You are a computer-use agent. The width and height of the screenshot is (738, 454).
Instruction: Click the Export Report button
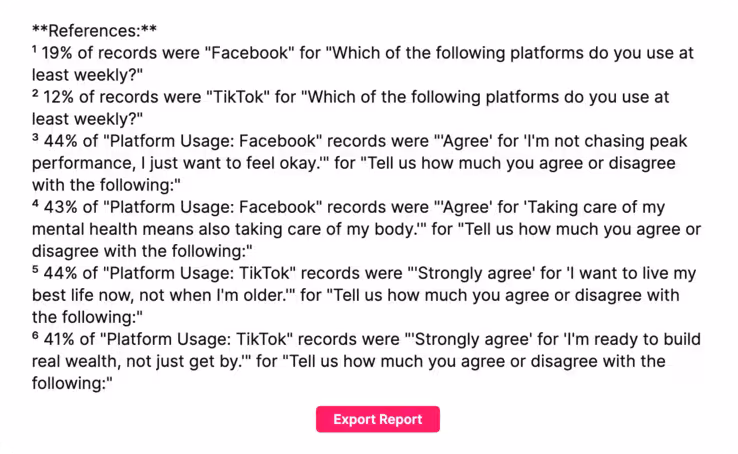coord(377,419)
